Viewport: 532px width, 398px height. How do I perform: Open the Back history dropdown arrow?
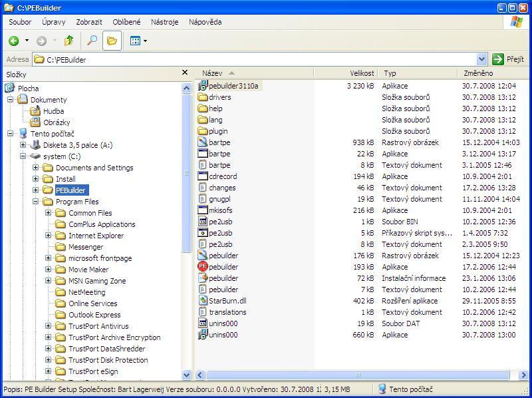(27, 41)
